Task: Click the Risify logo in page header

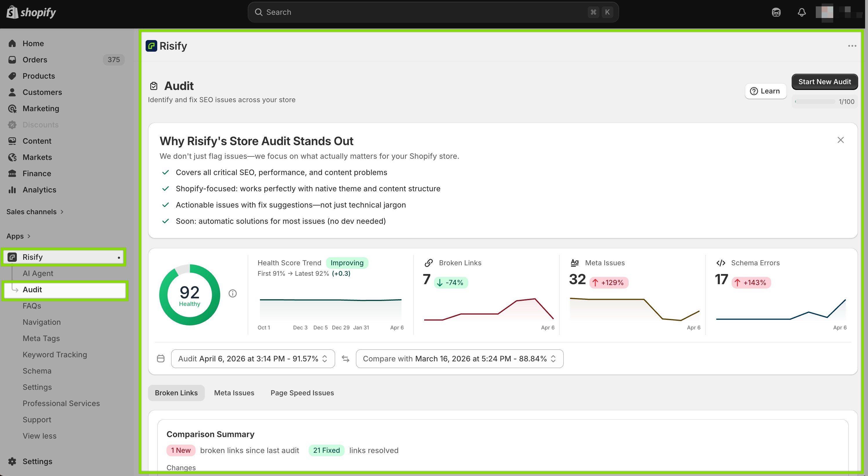Action: click(151, 46)
